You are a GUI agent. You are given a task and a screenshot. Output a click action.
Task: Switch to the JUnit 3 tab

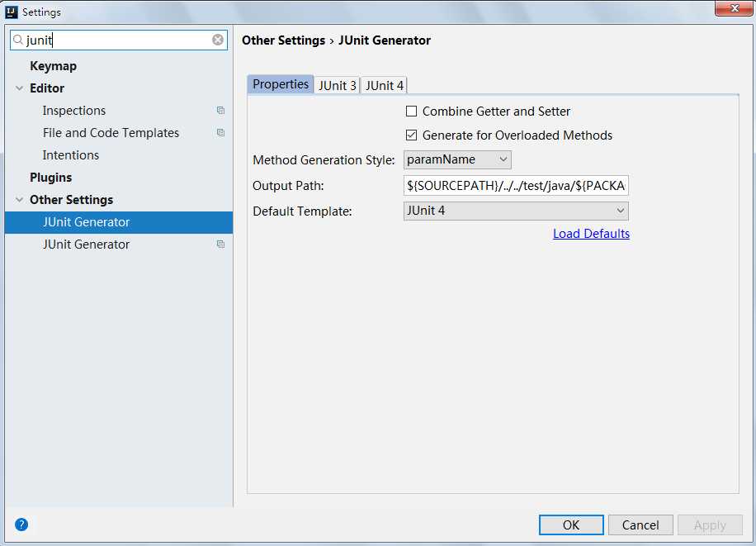[337, 85]
